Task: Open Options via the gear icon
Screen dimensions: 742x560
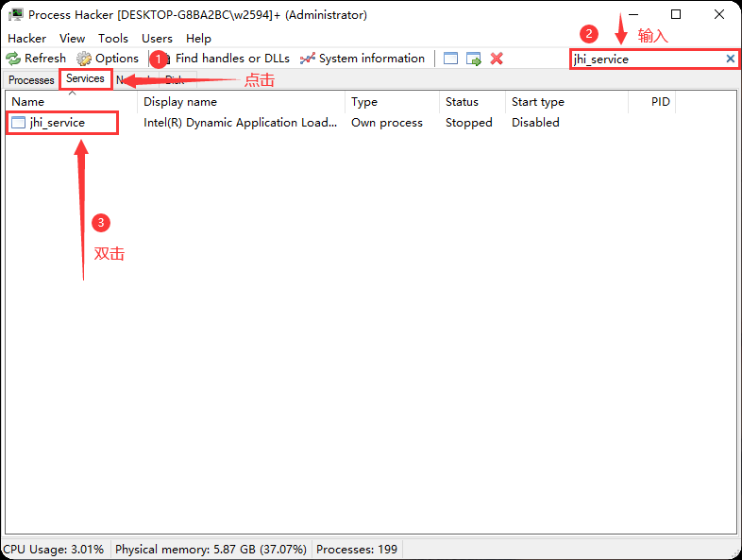Action: click(84, 59)
